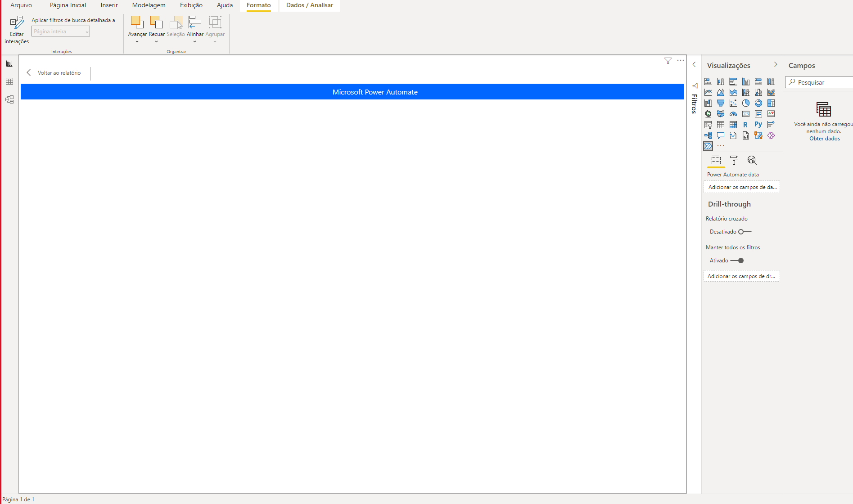
Task: Expand the Agrupar dropdown
Action: pos(215,42)
